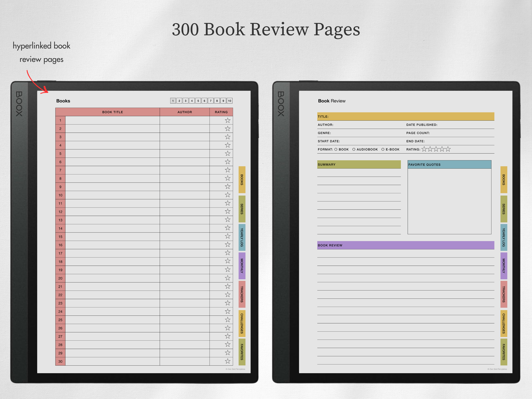Tap the fifth star in Book Review rating

448,149
